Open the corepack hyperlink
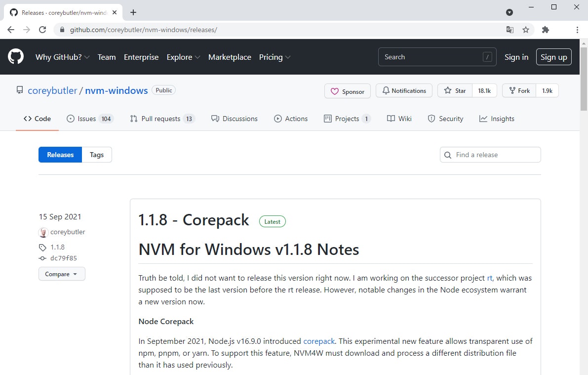The width and height of the screenshot is (588, 375). tap(319, 341)
